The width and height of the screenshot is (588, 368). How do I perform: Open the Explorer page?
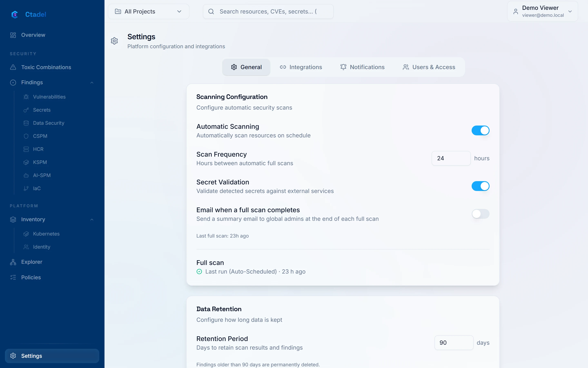(52, 262)
